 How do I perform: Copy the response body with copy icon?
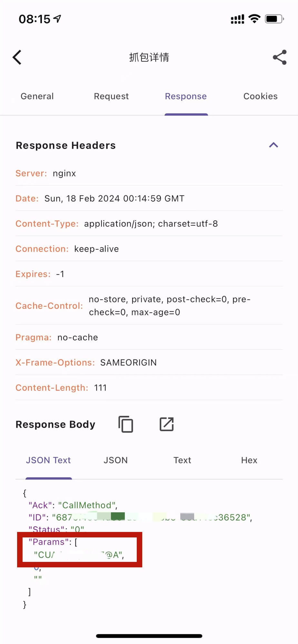[x=126, y=424]
